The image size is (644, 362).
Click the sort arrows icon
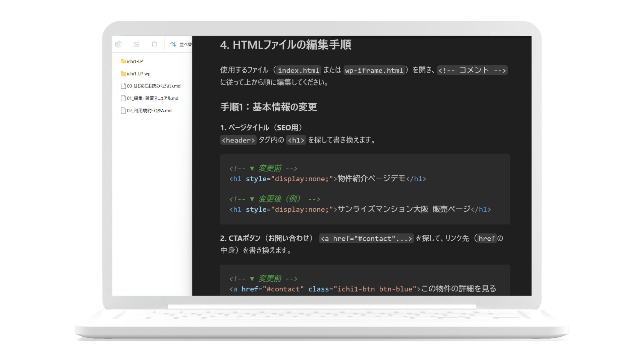tap(173, 44)
